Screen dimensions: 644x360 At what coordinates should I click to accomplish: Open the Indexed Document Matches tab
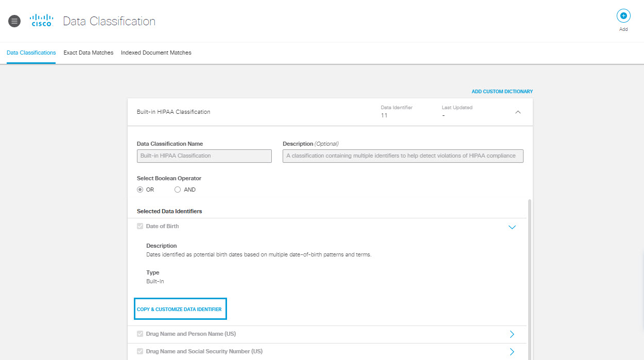pos(155,53)
